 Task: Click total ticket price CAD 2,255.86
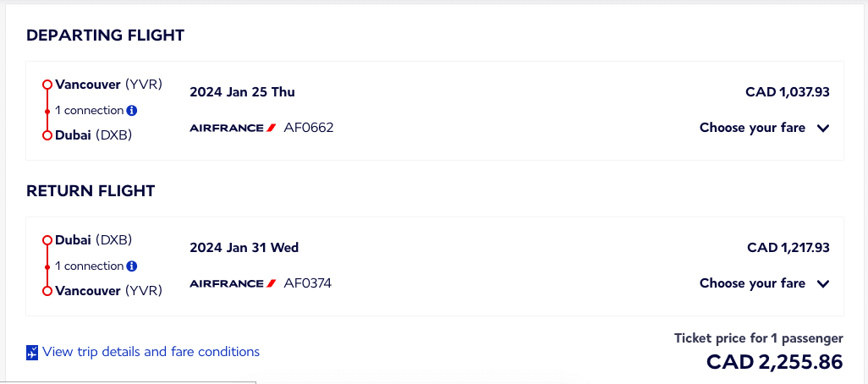[774, 361]
